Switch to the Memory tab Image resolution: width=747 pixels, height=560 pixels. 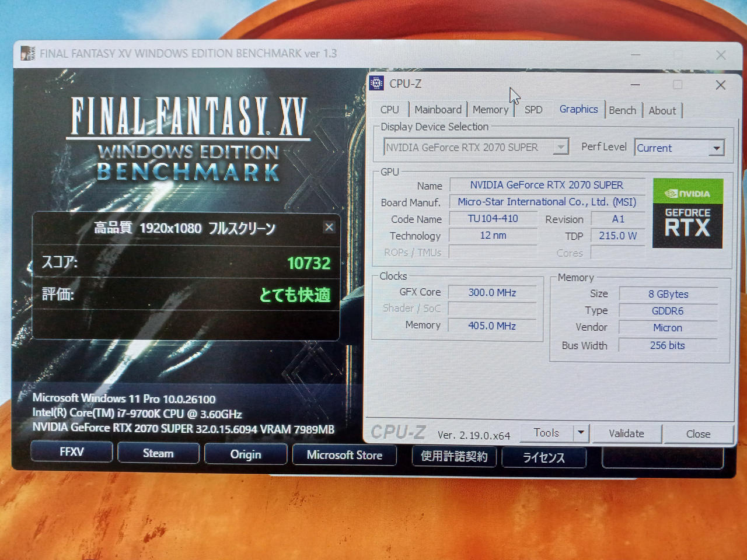click(x=490, y=110)
